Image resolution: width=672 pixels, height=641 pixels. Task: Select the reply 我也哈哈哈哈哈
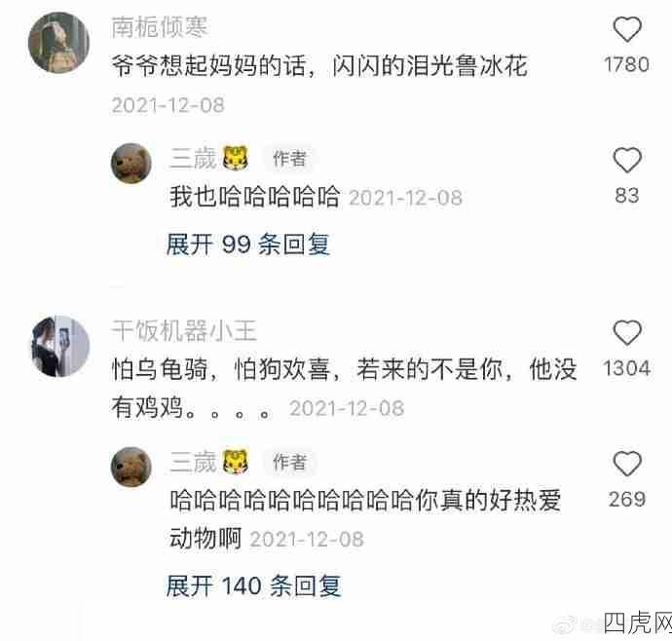pyautogui.click(x=255, y=197)
